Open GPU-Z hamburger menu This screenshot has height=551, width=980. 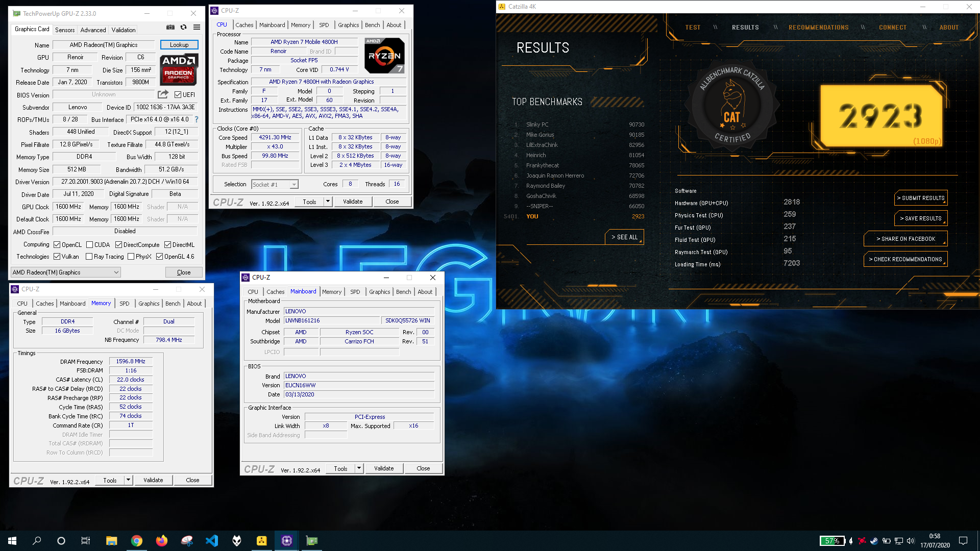click(197, 27)
